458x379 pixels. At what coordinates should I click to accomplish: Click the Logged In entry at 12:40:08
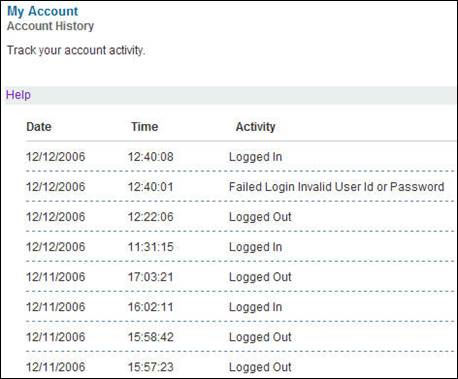[255, 157]
